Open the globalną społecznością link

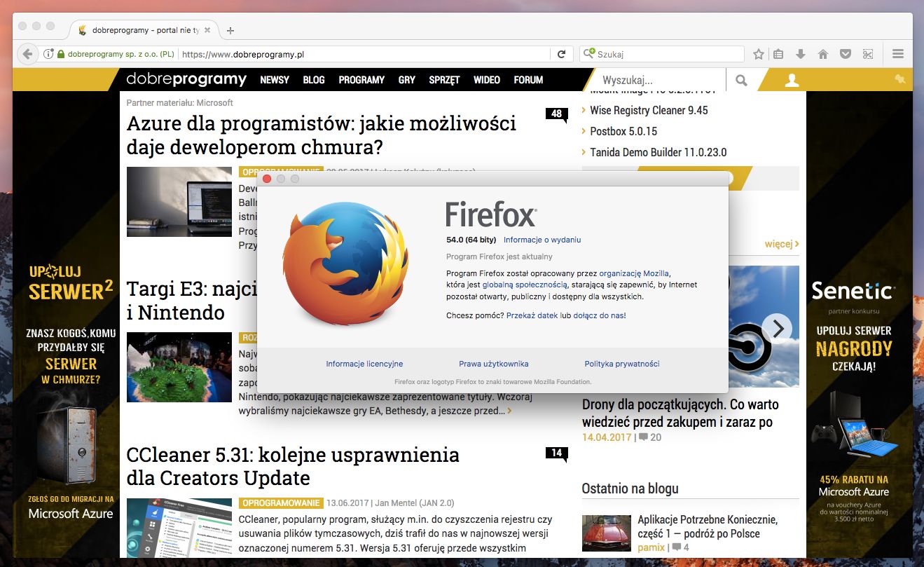tap(525, 285)
